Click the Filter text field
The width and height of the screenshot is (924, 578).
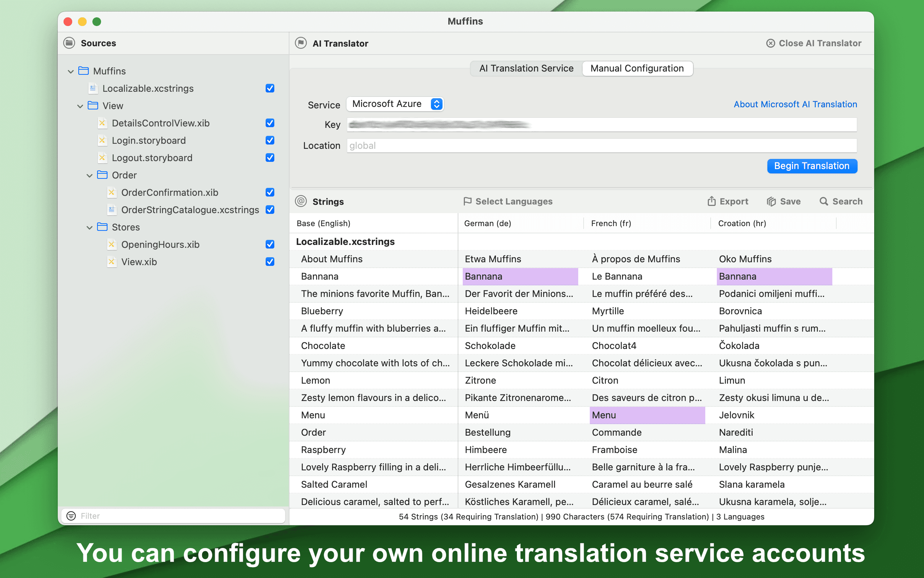click(x=173, y=516)
